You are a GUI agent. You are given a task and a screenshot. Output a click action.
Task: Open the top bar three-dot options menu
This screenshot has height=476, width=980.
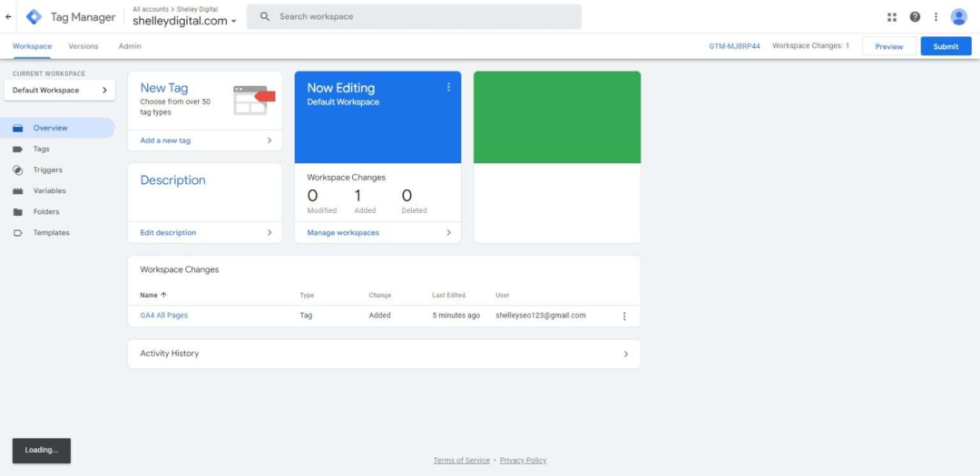pyautogui.click(x=936, y=17)
